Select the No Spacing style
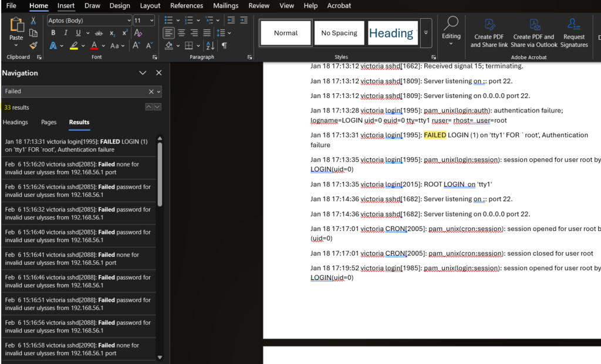Image resolution: width=601 pixels, height=364 pixels. pyautogui.click(x=339, y=33)
